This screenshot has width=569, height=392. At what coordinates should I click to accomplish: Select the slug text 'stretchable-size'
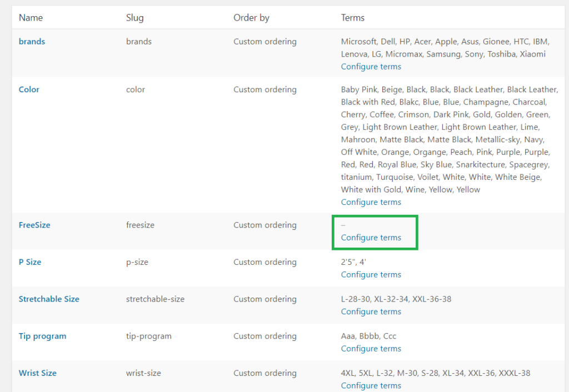(x=156, y=299)
